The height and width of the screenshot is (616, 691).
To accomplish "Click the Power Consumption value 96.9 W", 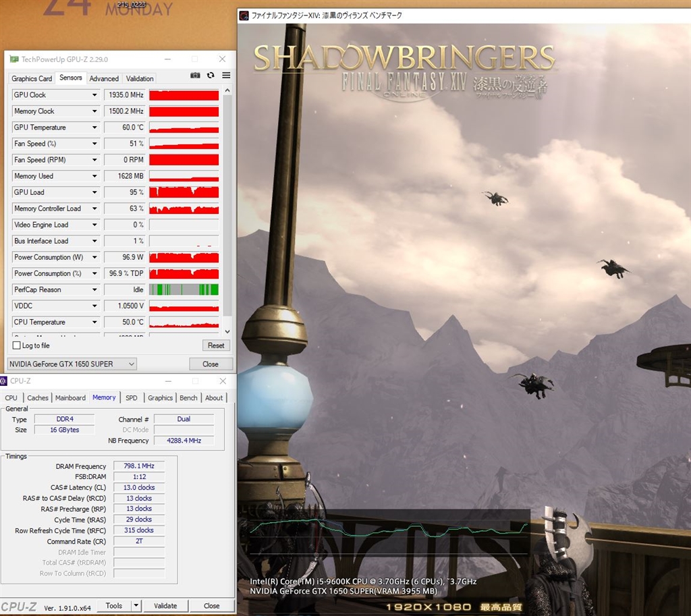I will 125,257.
